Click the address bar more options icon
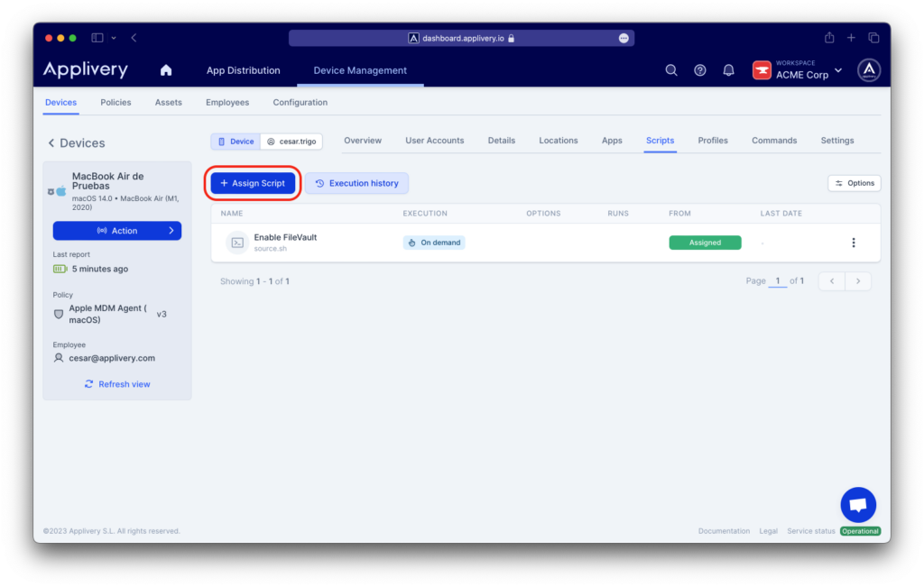Viewport: 924px width, 587px height. click(624, 38)
